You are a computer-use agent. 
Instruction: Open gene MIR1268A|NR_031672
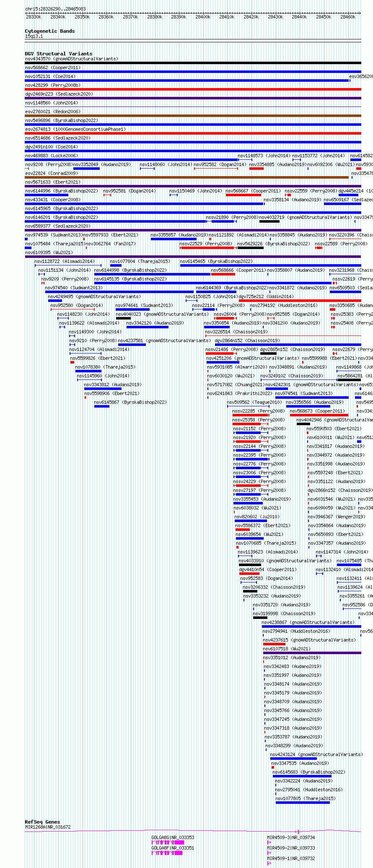[x=48, y=827]
